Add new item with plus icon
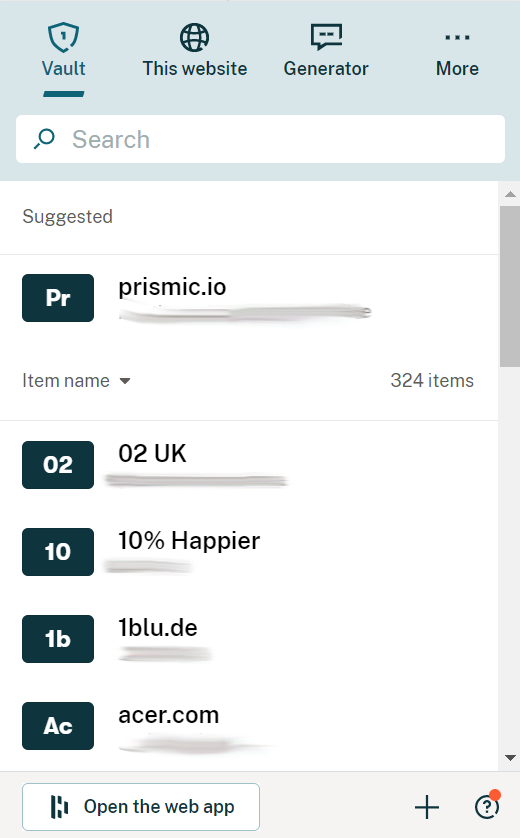The height and width of the screenshot is (838, 520). 427,807
